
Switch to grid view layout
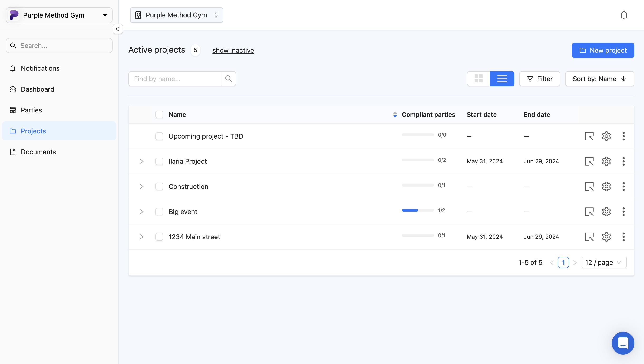pos(478,79)
